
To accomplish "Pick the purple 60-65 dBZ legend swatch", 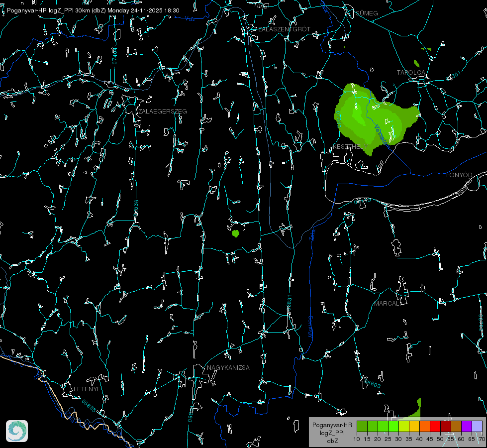I will pyautogui.click(x=467, y=426).
